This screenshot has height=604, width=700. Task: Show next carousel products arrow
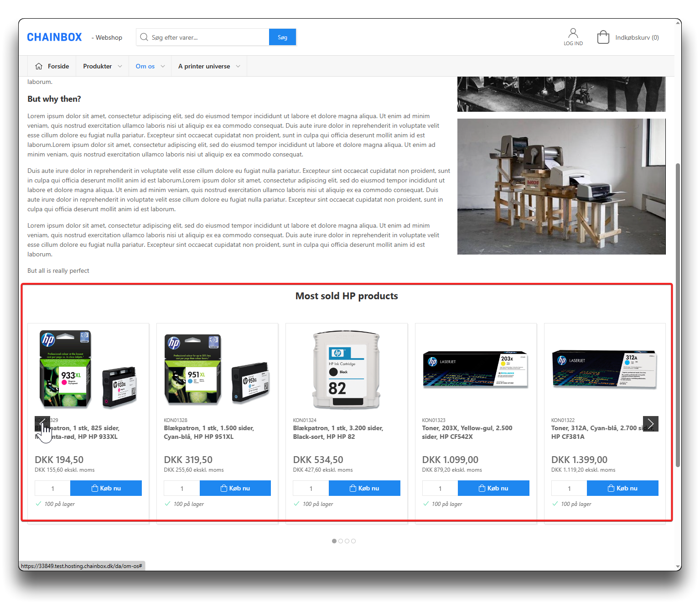tap(651, 424)
